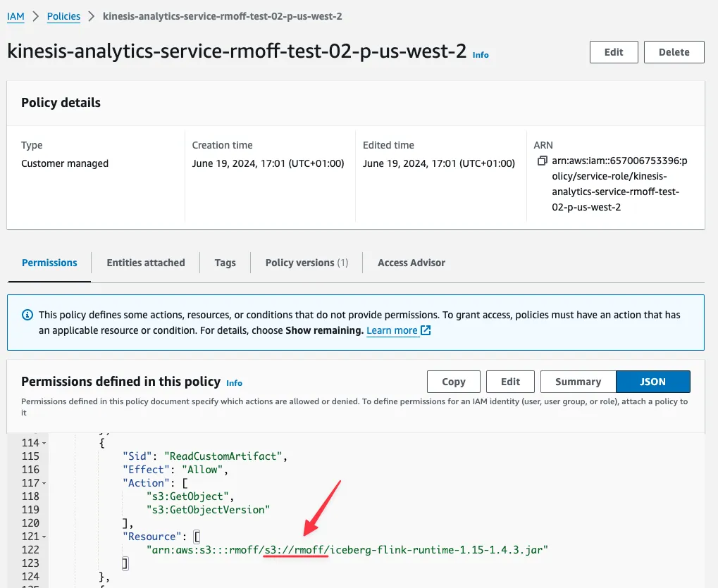Collapse the Resource array at line 121
718x588 pixels.
44,537
